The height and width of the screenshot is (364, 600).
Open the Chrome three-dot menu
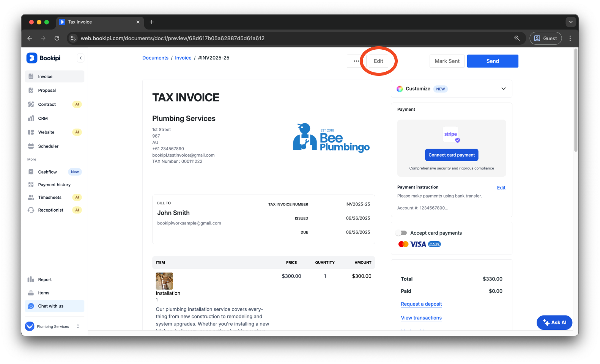tap(570, 38)
